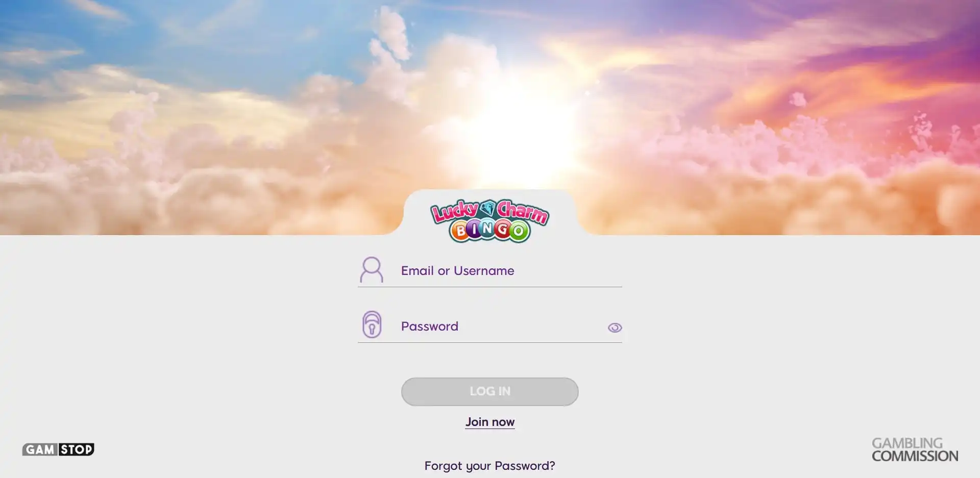
Task: Open the GAMSTOP logo link
Action: (x=58, y=449)
